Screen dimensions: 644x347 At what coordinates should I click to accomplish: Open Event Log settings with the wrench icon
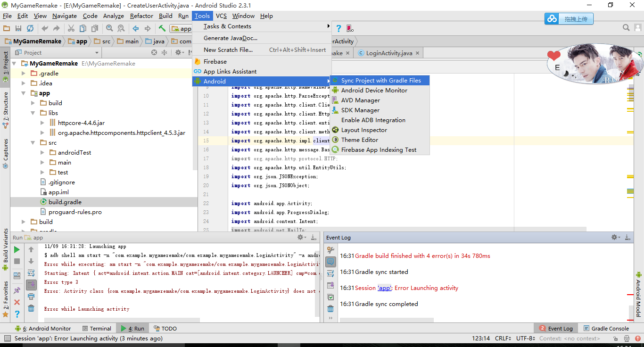point(614,237)
